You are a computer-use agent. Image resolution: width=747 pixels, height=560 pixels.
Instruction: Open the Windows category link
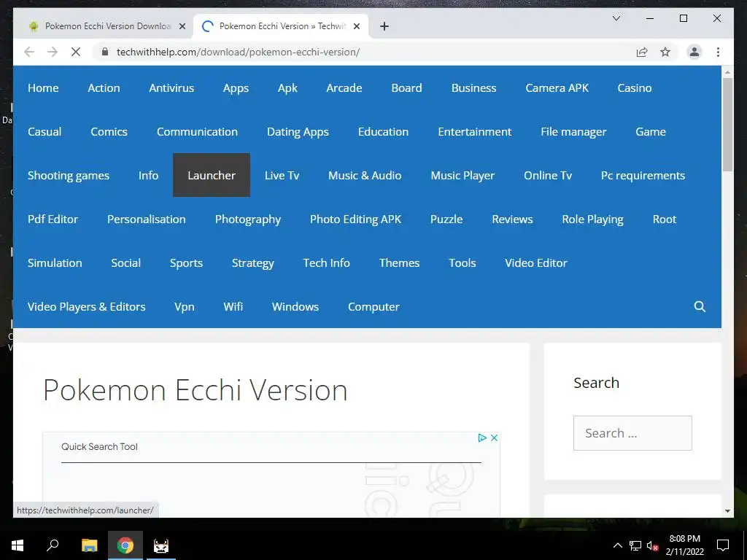[x=295, y=306]
